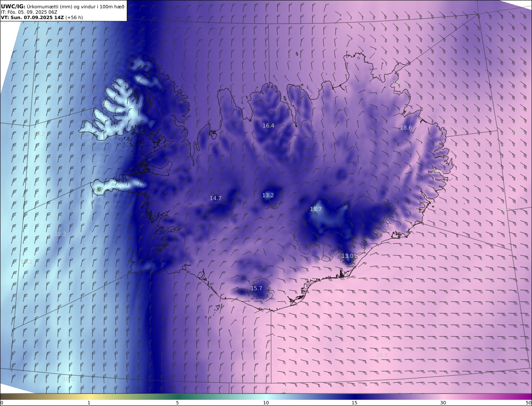Click the 50 tick label on the color scale
Screen dimensions: 532x406
coord(529,403)
